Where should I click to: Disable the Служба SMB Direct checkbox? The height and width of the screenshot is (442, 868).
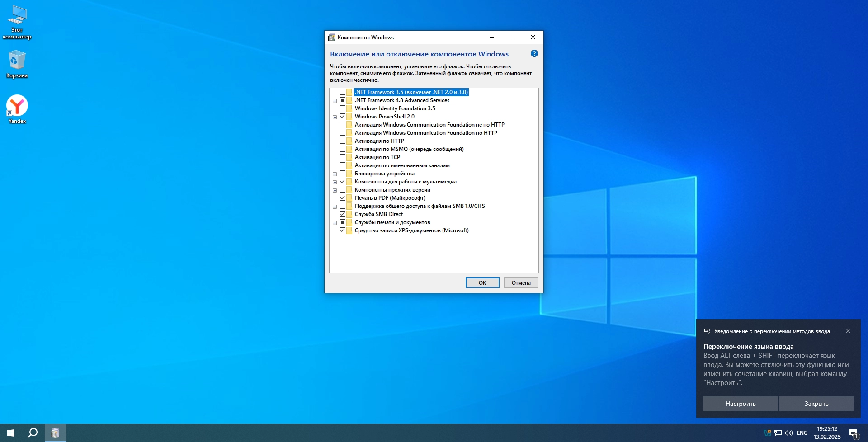coord(342,214)
